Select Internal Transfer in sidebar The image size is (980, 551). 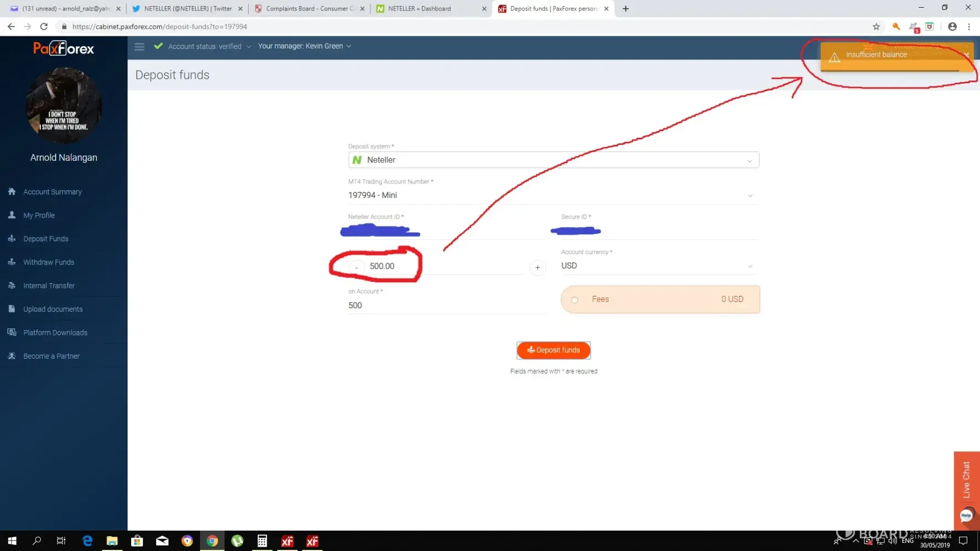click(49, 285)
